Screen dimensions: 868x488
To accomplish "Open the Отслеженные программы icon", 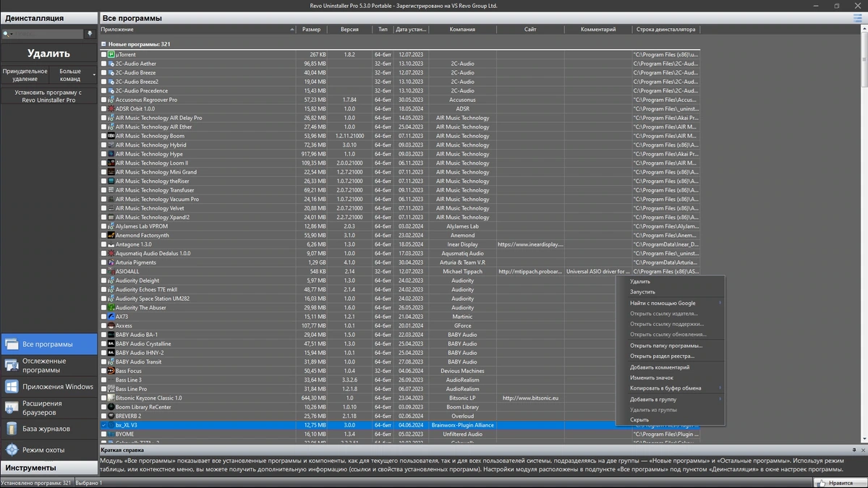I will (x=11, y=365).
